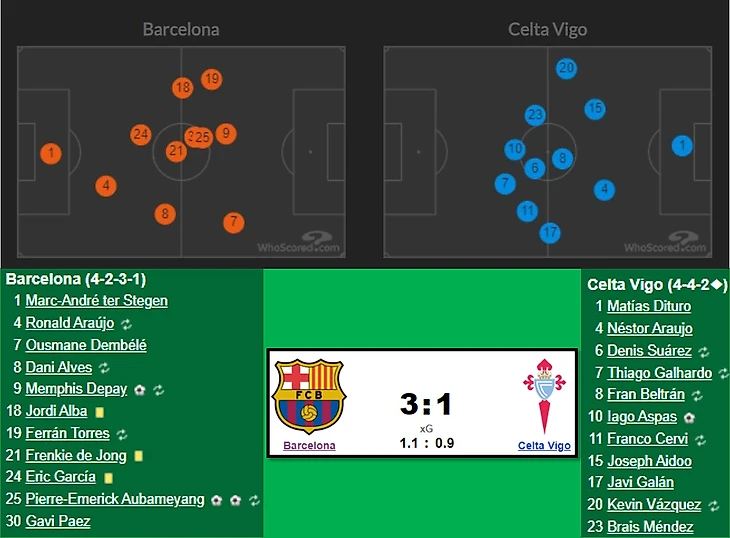The width and height of the screenshot is (730, 538).
Task: Click goal icon beside Iago Aspas
Action: 690,417
